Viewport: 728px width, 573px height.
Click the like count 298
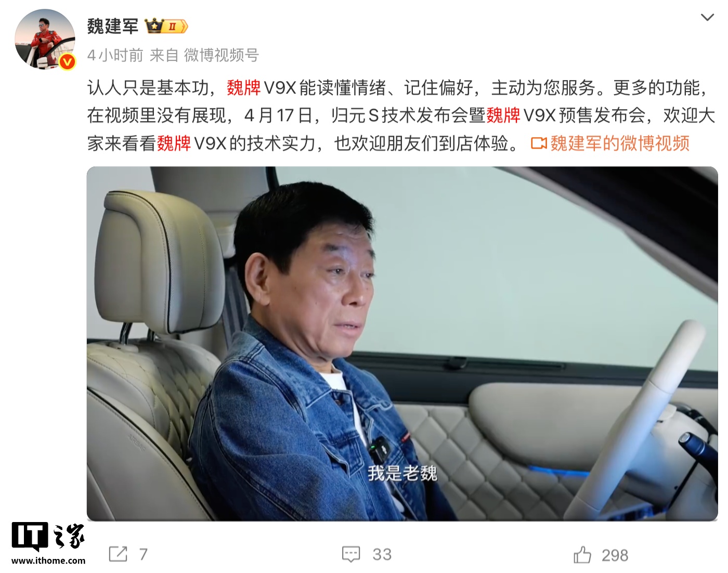pyautogui.click(x=615, y=555)
